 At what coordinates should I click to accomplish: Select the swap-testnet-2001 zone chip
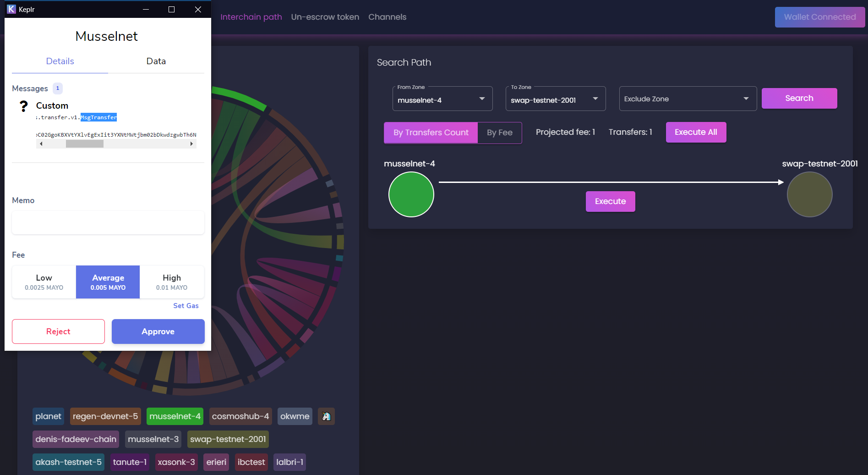228,439
